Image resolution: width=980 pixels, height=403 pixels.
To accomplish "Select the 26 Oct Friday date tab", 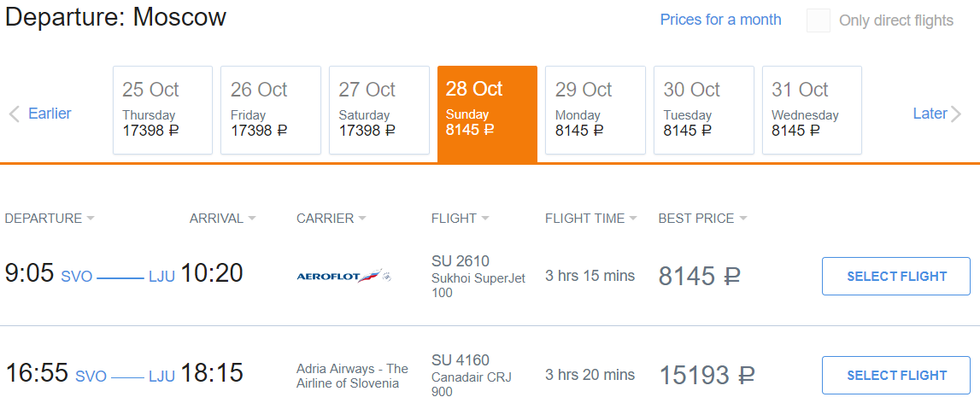I will coord(271,110).
